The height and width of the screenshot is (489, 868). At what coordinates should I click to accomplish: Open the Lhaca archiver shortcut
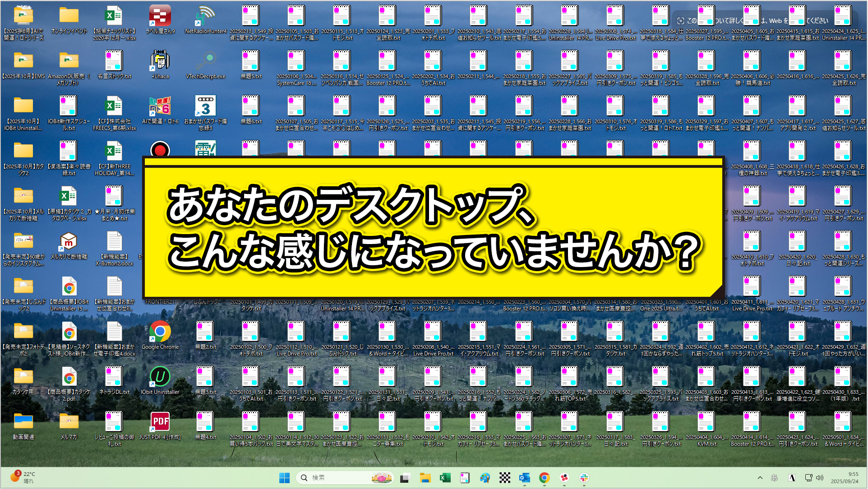(159, 59)
